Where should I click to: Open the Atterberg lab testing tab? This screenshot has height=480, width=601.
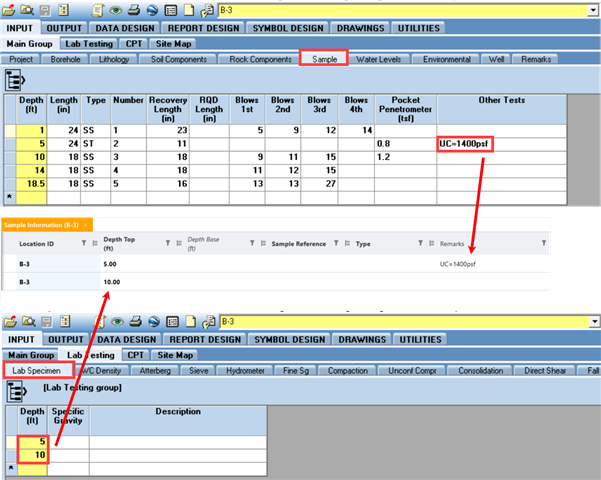tap(155, 371)
